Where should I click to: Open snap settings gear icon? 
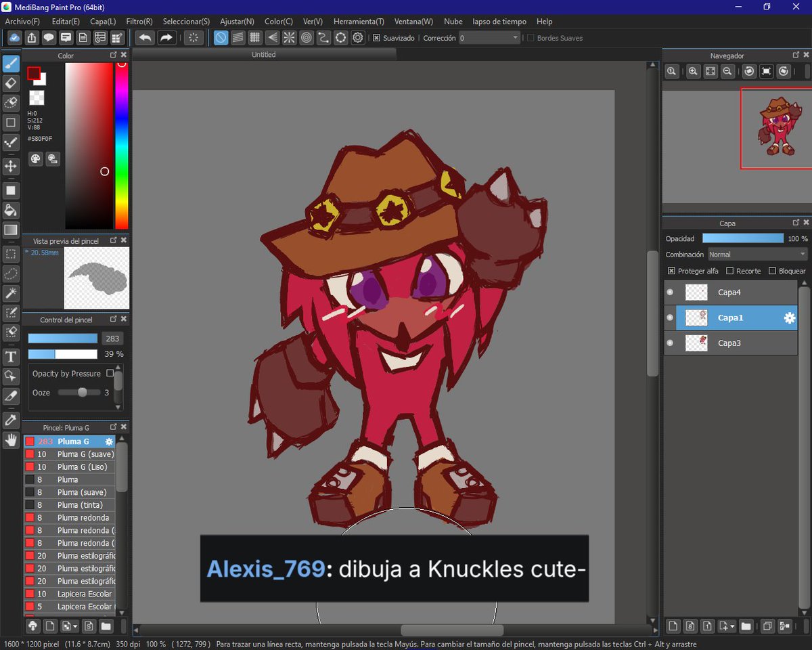(x=358, y=38)
